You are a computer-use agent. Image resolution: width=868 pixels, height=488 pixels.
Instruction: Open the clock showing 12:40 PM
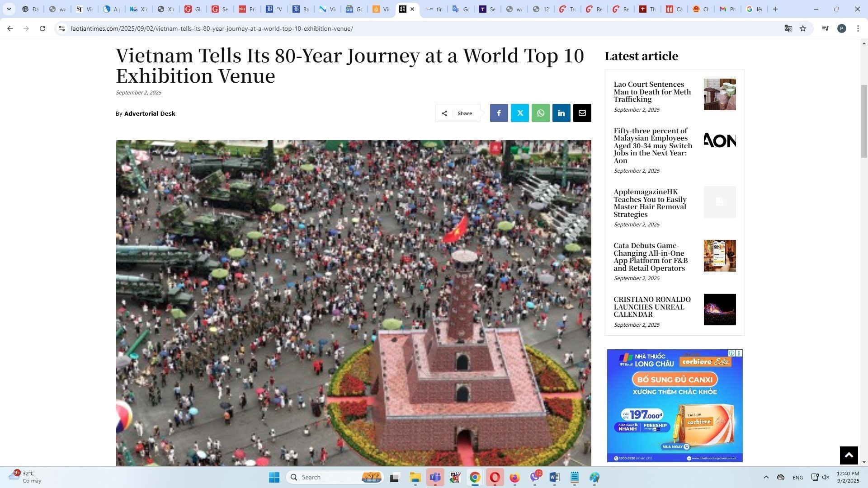pos(848,477)
